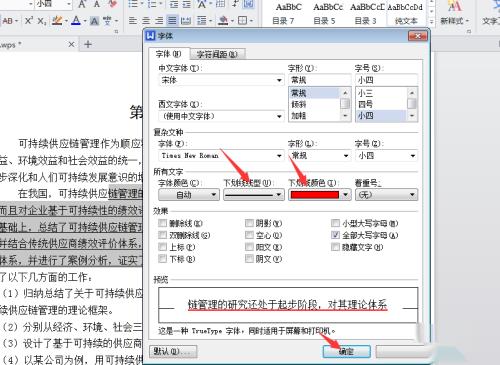This screenshot has width=500, height=365.
Task: Click the decrease indent icon
Action: tap(174, 4)
